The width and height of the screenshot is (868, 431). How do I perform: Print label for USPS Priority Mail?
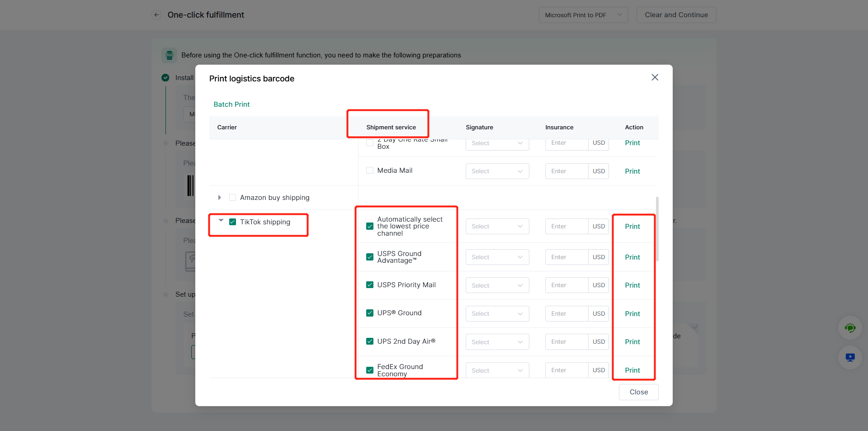(x=632, y=285)
